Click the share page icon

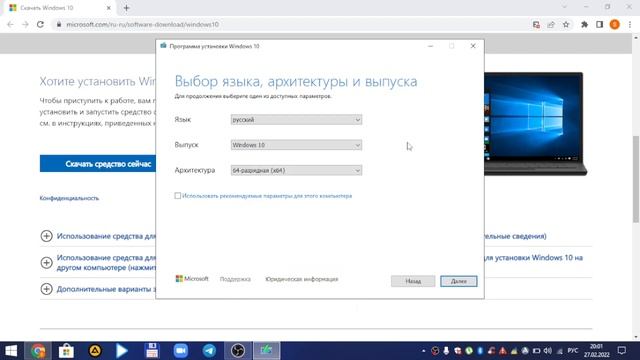click(x=551, y=24)
